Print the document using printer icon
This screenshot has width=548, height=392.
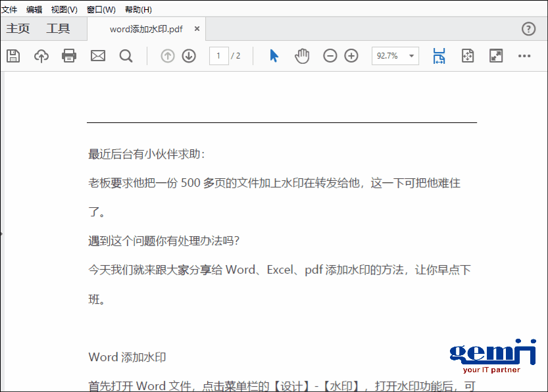(69, 56)
